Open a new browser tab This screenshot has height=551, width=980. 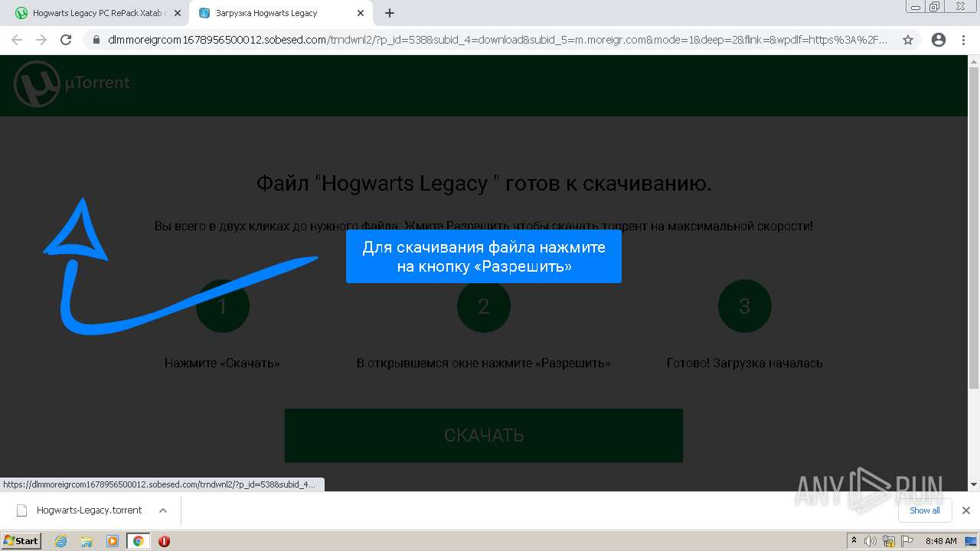pos(390,13)
